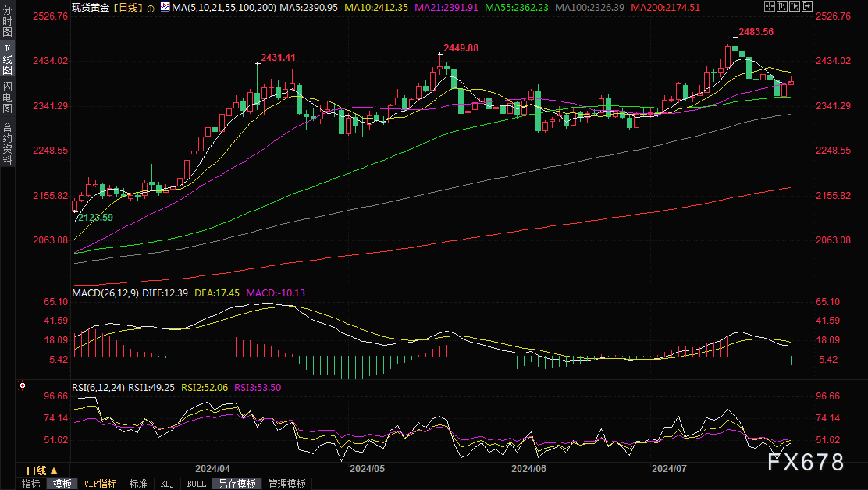Viewport: 868px width, 490px height.
Task: Click the red MA200:2174.51 label
Action: 665,8
